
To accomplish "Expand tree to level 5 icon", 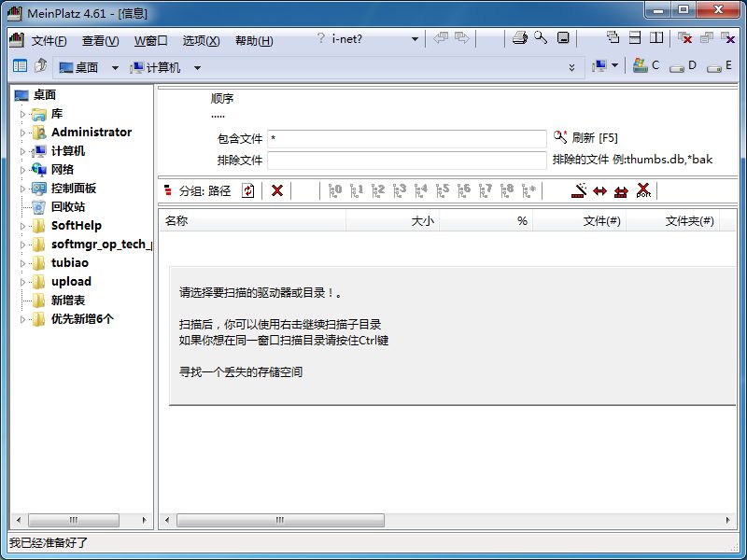I will click(x=442, y=191).
